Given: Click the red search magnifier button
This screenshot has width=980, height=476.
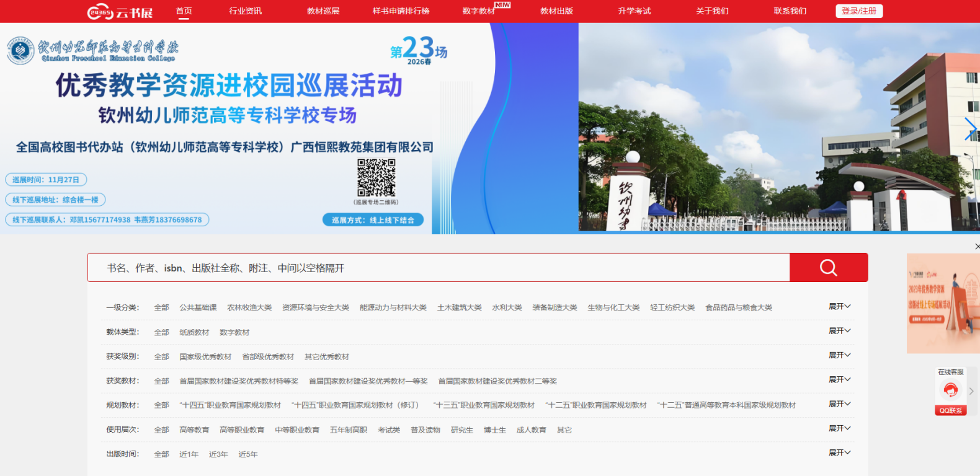Looking at the screenshot, I should click(x=828, y=268).
